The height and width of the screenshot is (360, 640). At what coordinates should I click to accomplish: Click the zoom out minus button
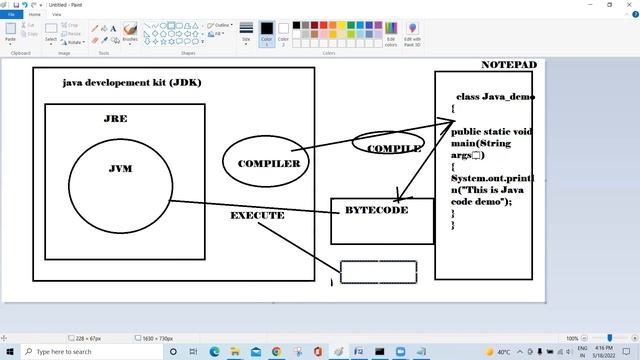point(584,338)
